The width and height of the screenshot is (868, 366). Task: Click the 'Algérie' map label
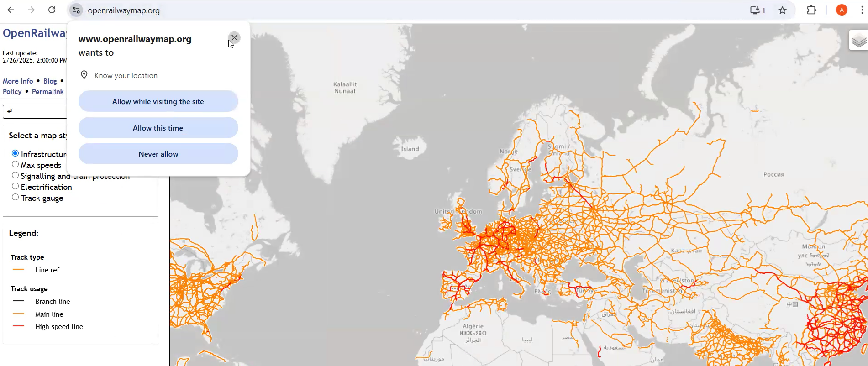coord(473,326)
